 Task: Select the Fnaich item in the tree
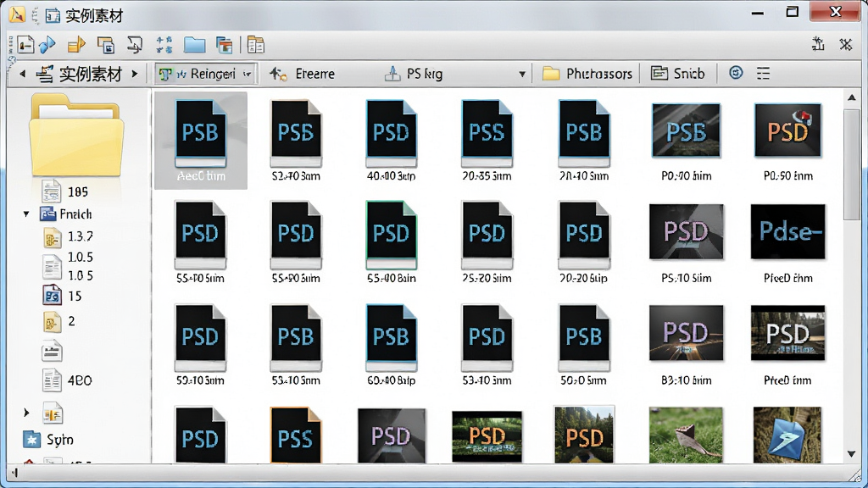tap(65, 214)
